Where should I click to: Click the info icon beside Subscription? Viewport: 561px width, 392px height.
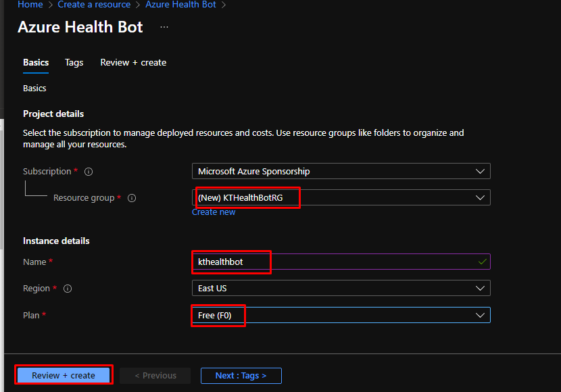tap(89, 172)
